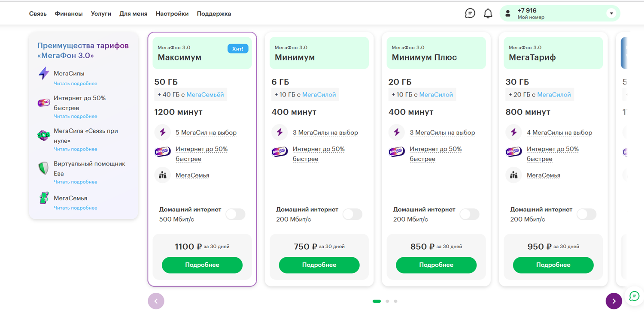Read more under Интернет до 50% быстрее
The height and width of the screenshot is (313, 644).
76,116
